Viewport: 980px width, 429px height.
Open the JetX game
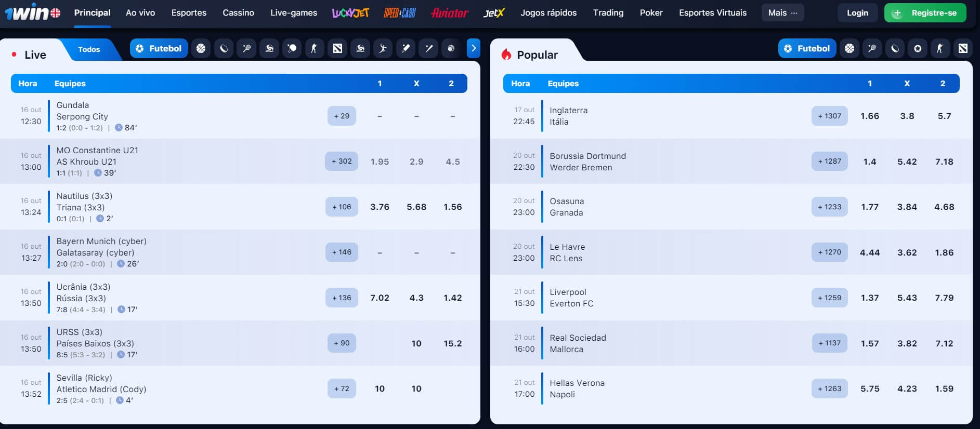click(493, 12)
